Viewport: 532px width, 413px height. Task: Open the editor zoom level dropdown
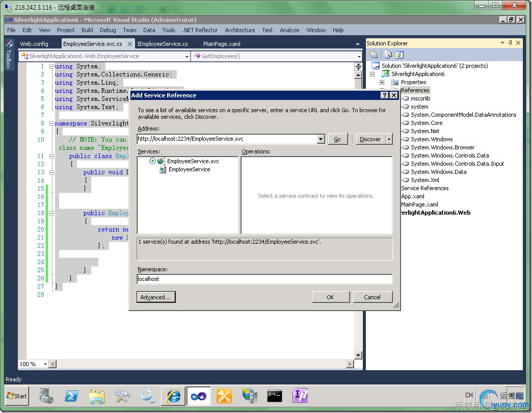pyautogui.click(x=45, y=364)
